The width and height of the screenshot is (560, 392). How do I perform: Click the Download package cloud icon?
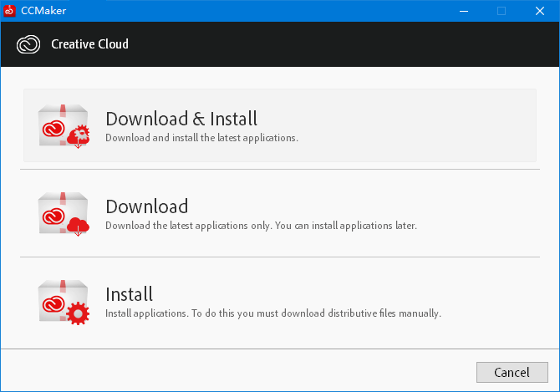tap(64, 214)
